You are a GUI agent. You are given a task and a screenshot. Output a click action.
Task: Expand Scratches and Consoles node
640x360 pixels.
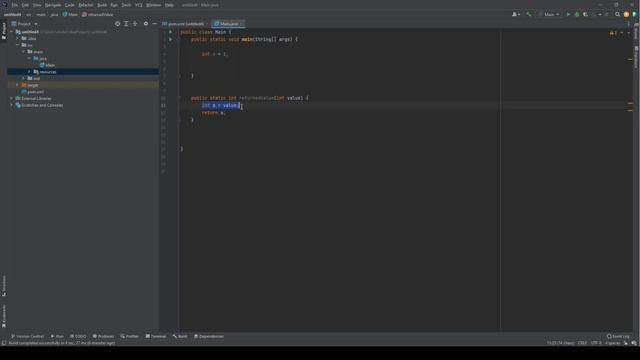click(12, 105)
